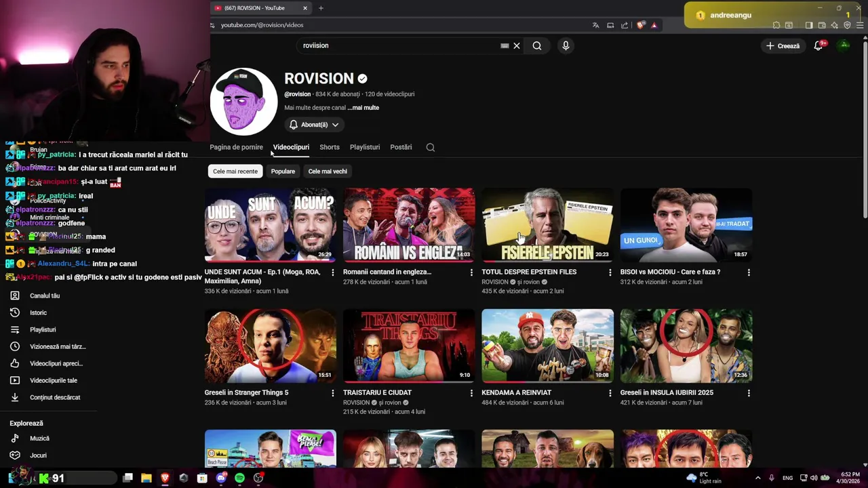Open Videoclipurile tale in sidebar

(x=54, y=381)
